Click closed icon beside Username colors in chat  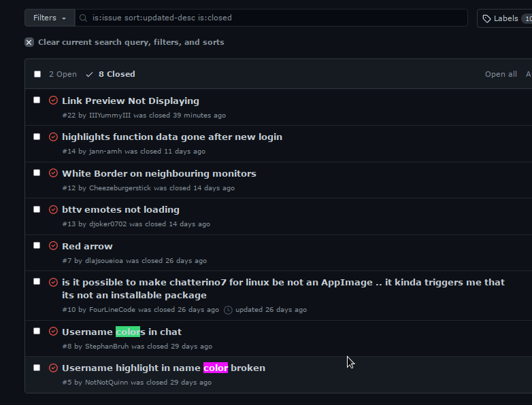[x=53, y=331]
